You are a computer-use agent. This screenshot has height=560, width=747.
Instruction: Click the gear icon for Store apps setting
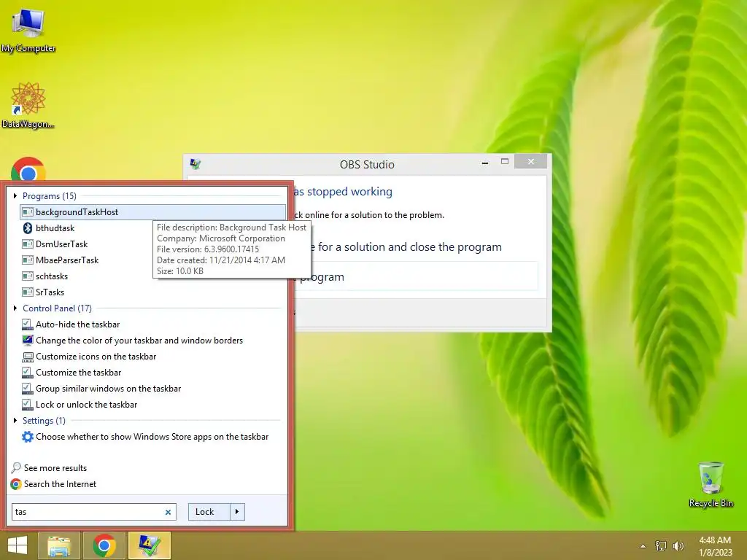click(x=28, y=437)
